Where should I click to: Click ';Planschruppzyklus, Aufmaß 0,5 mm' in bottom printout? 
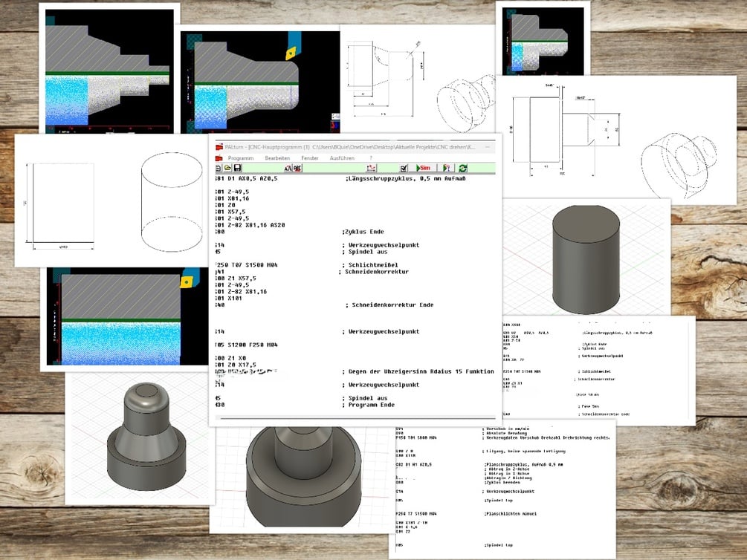click(x=523, y=464)
